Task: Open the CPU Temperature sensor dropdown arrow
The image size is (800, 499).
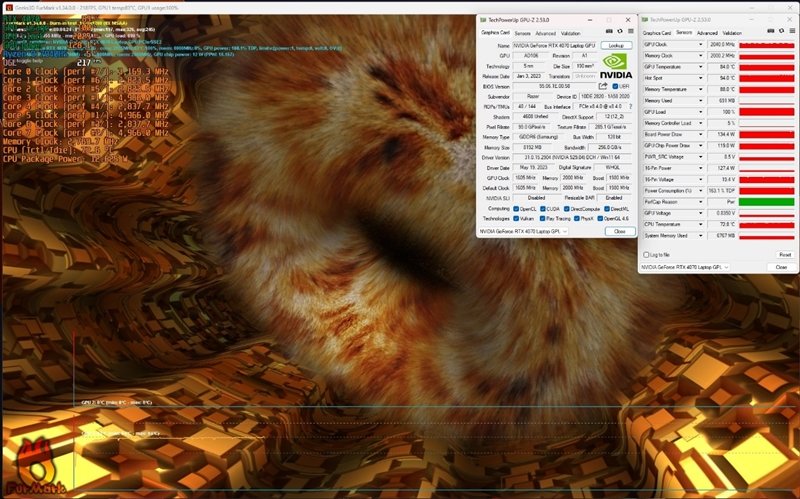Action: pyautogui.click(x=700, y=224)
